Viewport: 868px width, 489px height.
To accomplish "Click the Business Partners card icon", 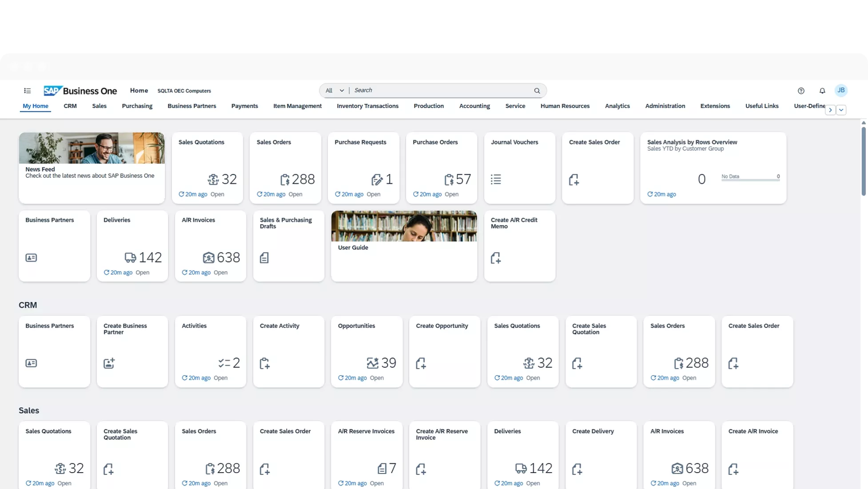I will (31, 258).
